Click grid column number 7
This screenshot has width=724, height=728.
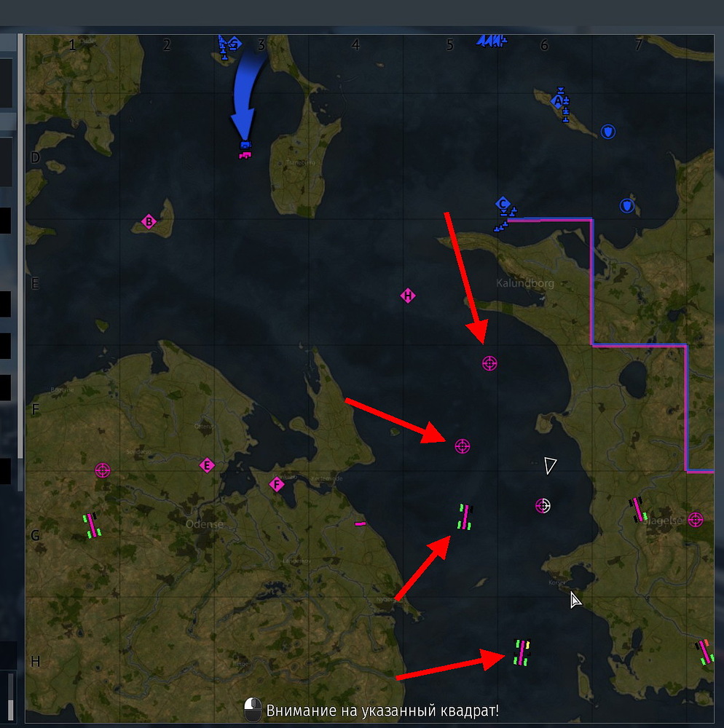click(x=639, y=45)
